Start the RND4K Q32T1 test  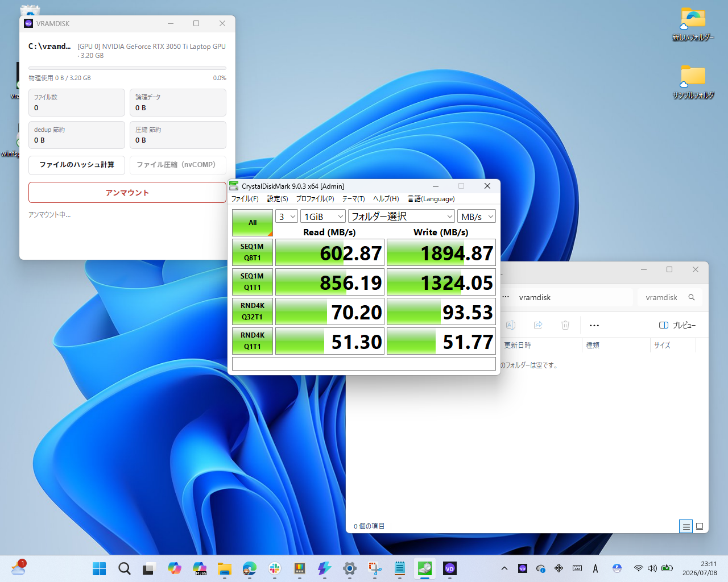(253, 311)
